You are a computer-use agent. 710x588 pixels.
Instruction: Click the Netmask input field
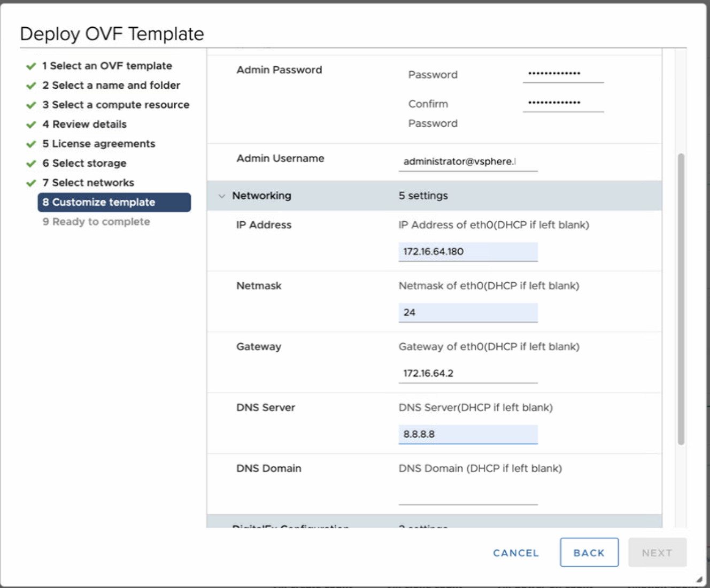coord(468,313)
